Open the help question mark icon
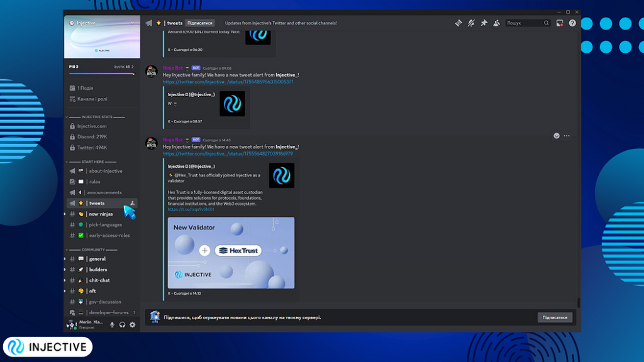This screenshot has height=362, width=644. [x=572, y=23]
